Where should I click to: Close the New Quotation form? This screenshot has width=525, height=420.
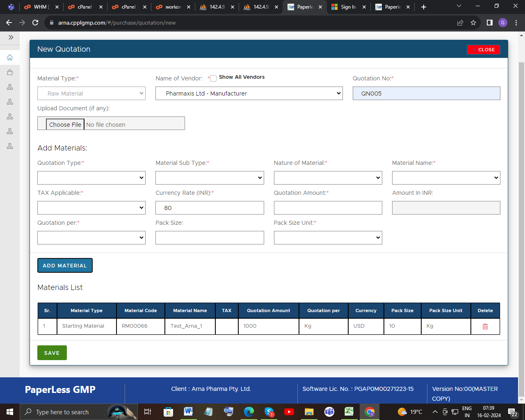click(x=483, y=50)
